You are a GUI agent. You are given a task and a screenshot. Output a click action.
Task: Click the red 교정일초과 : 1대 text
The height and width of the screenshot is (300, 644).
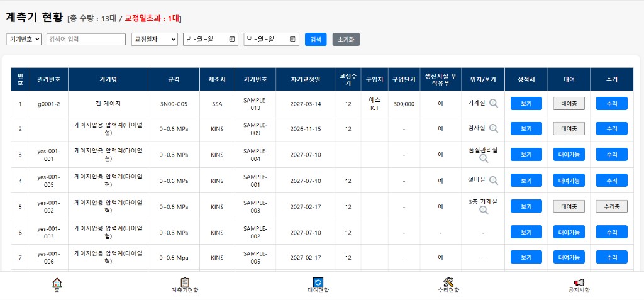pyautogui.click(x=152, y=18)
